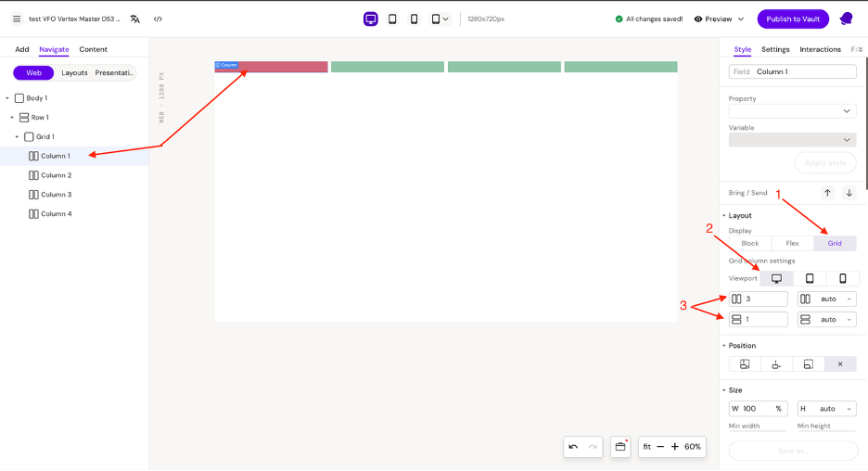Click the translation language icon

point(135,19)
